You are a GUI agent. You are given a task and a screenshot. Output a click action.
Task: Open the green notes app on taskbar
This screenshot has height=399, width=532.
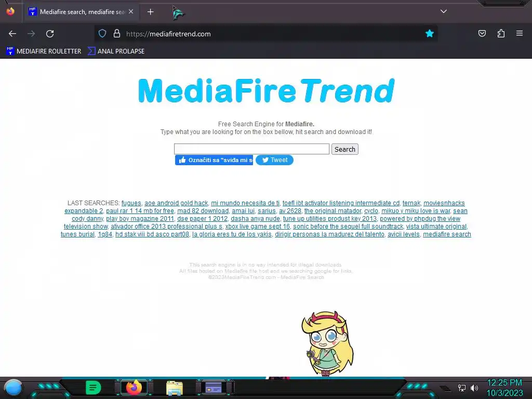[93, 388]
